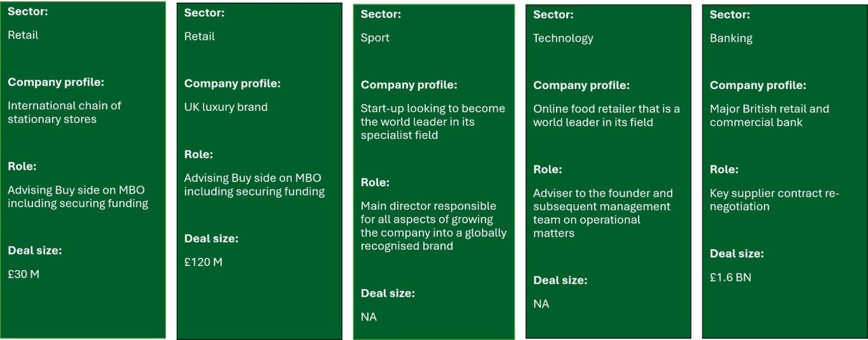This screenshot has height=340, width=868.
Task: Click the NA deal size in Sport card
Action: click(369, 317)
